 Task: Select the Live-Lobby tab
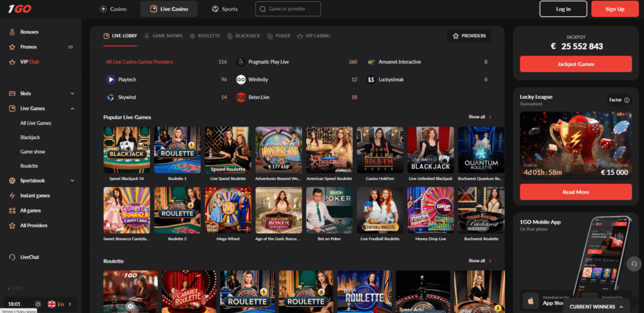click(x=120, y=36)
